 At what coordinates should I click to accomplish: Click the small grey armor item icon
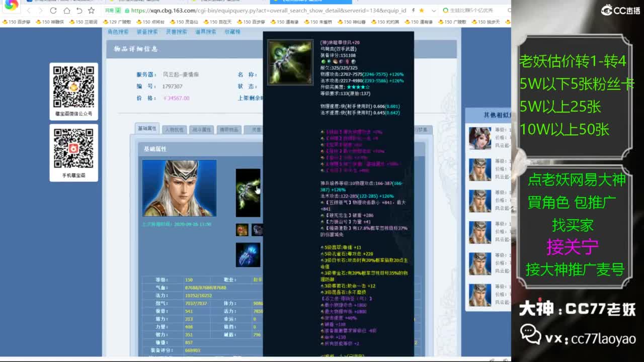pyautogui.click(x=257, y=230)
